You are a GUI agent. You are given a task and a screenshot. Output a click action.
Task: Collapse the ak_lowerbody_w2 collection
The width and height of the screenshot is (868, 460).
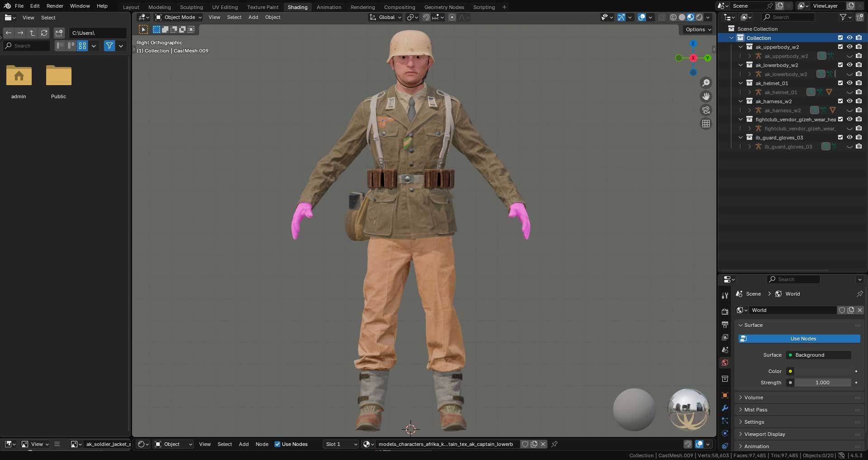741,65
